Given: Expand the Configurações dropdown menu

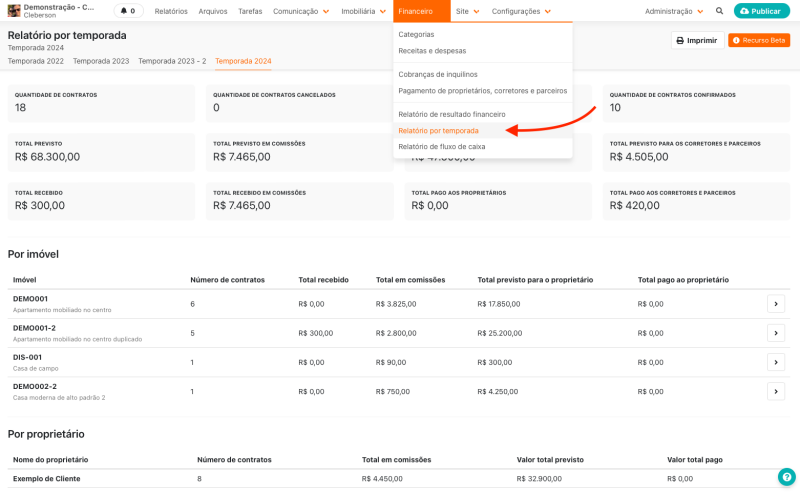Looking at the screenshot, I should (x=521, y=11).
